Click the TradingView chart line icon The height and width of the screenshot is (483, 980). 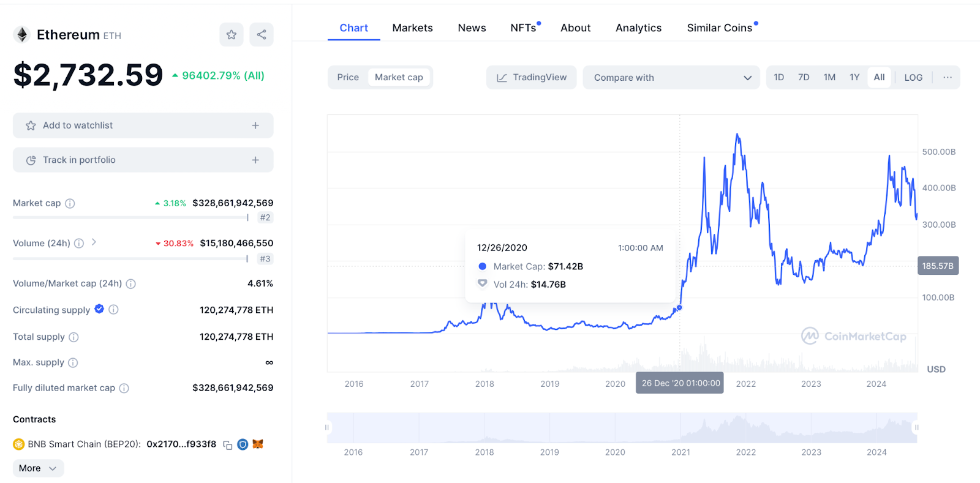tap(502, 78)
